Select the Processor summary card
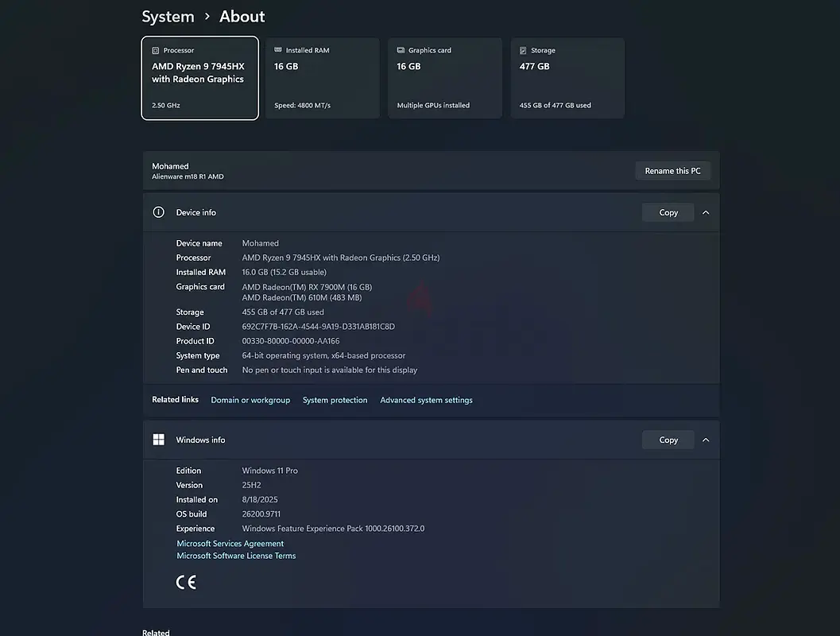This screenshot has height=636, width=840. (x=199, y=78)
